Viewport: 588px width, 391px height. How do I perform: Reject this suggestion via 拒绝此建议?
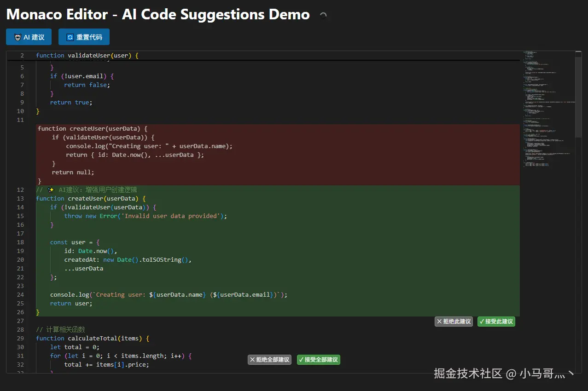point(454,322)
